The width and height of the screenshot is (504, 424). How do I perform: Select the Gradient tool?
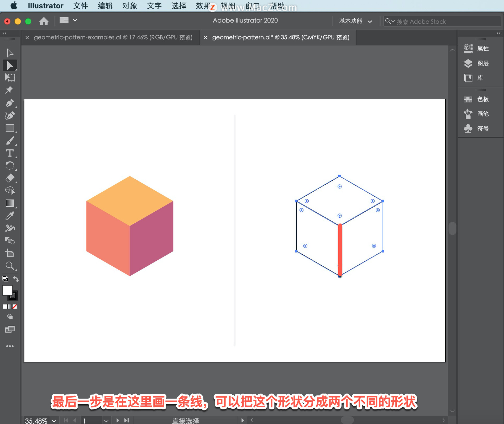point(10,203)
